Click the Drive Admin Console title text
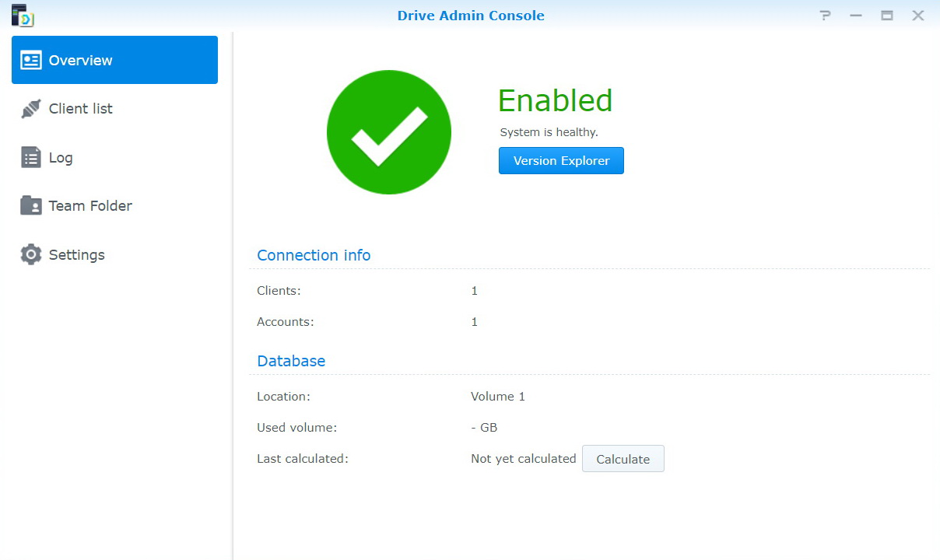This screenshot has width=940, height=560. tap(471, 16)
